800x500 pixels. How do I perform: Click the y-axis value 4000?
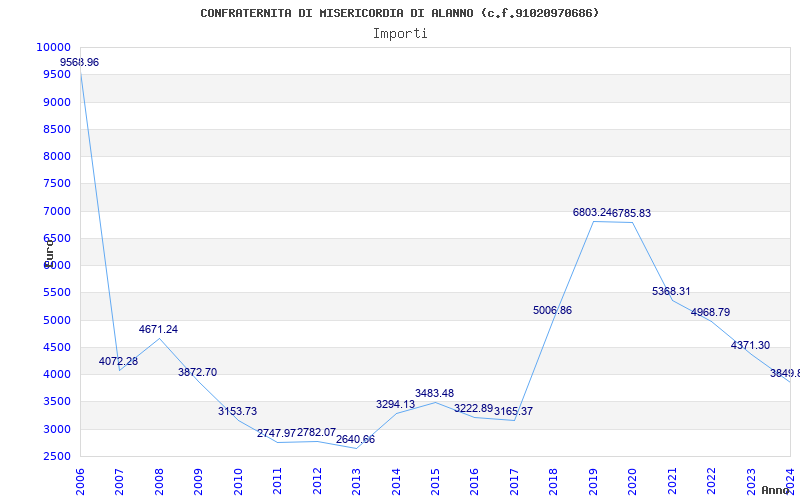[57, 374]
